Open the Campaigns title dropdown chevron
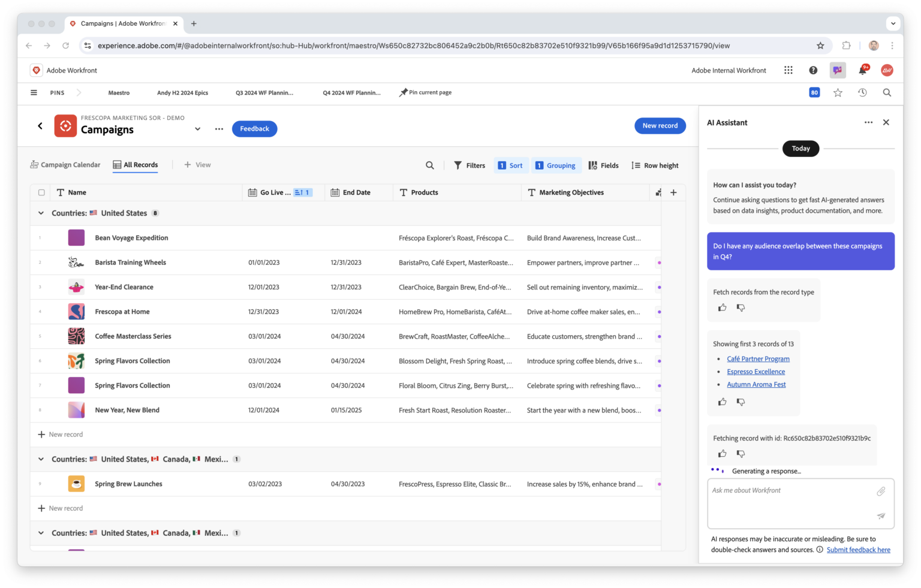 click(x=197, y=129)
